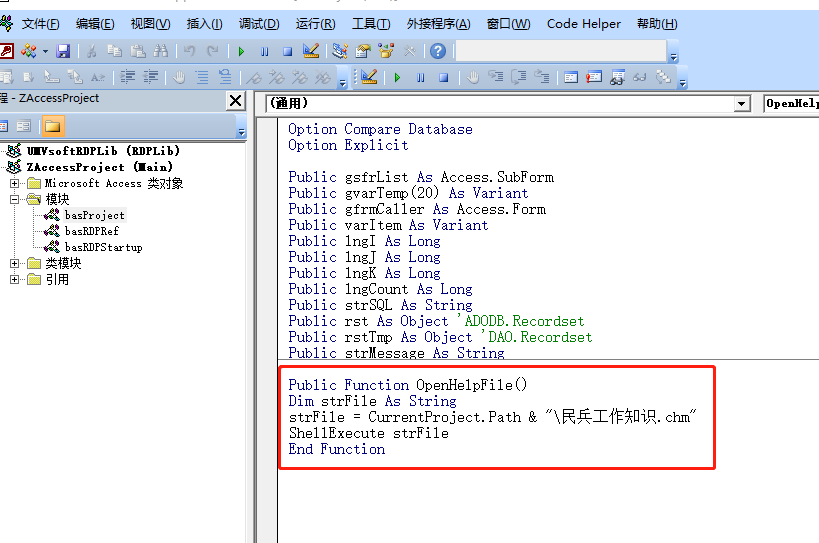Click the Toggle Bookmark flag icon
The width and height of the screenshot is (819, 543).
point(254,78)
